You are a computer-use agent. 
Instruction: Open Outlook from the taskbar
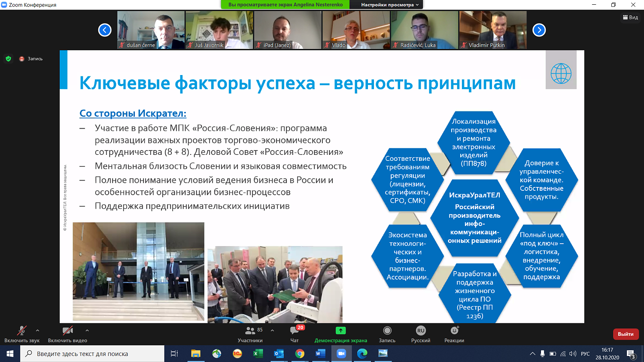pyautogui.click(x=279, y=353)
